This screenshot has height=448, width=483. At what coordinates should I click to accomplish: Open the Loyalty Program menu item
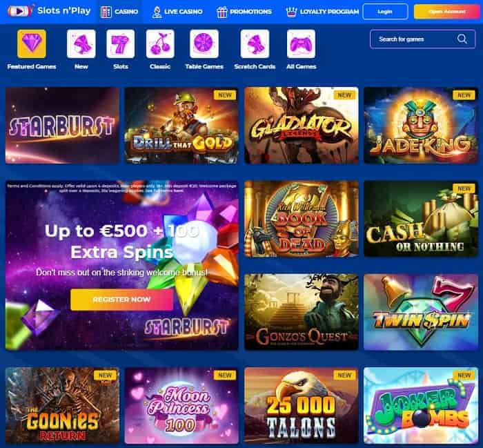pyautogui.click(x=322, y=12)
